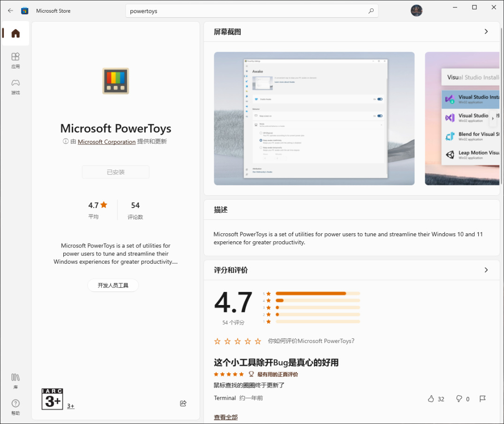
Task: Click the 1-star rating bar
Action: point(317,321)
